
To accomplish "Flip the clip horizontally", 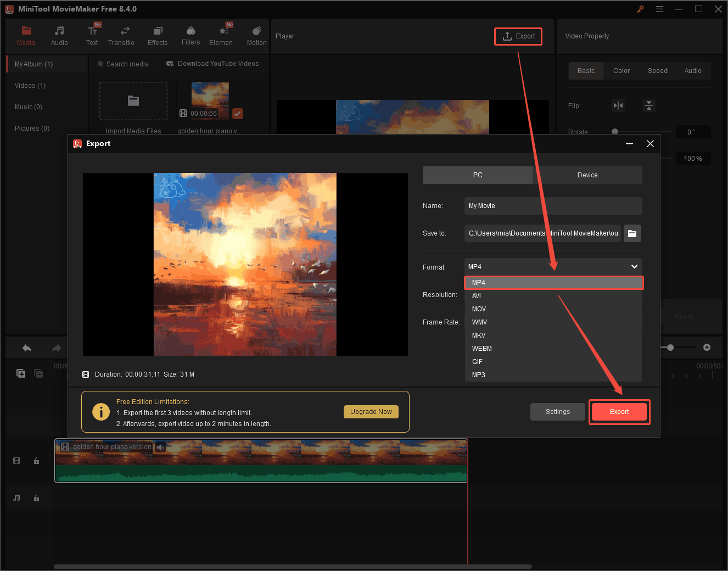I will pos(618,105).
